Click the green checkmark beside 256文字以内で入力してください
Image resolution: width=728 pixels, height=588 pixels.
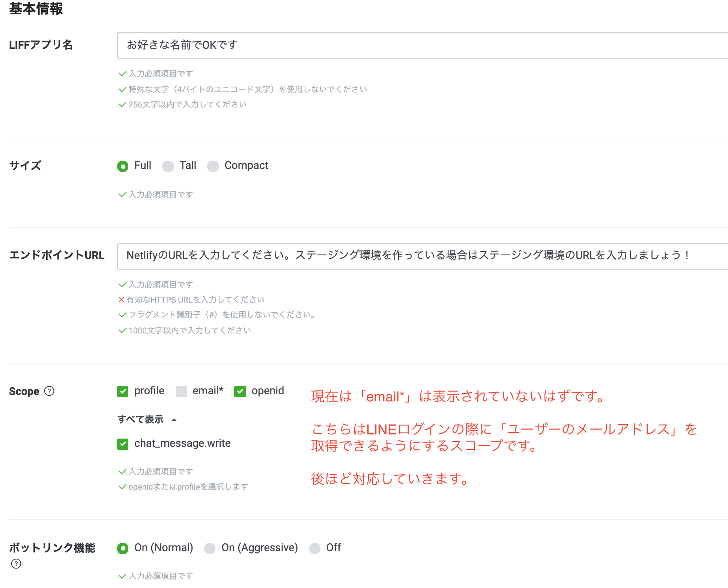coord(122,104)
